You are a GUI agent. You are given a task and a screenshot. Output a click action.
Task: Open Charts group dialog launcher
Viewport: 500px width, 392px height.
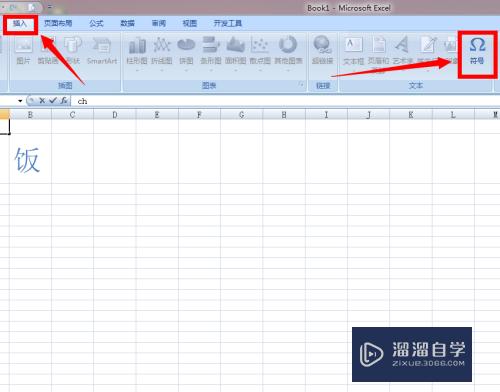pyautogui.click(x=301, y=85)
